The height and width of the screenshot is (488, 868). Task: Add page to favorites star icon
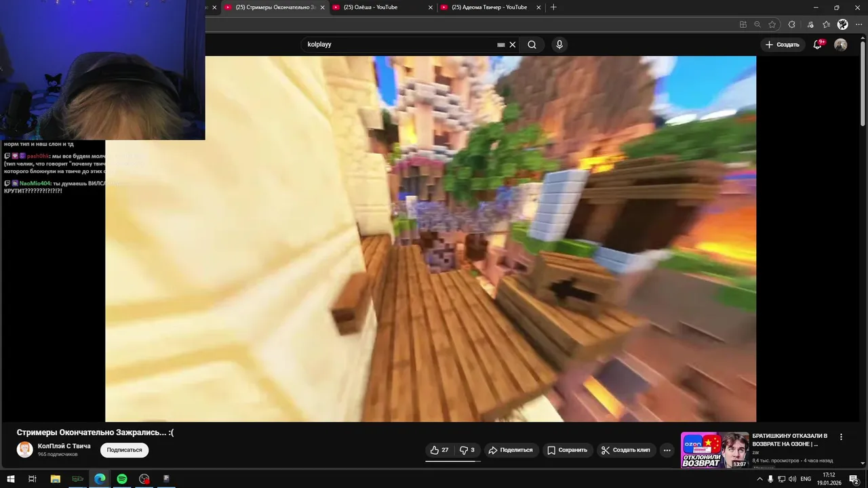[x=772, y=24]
